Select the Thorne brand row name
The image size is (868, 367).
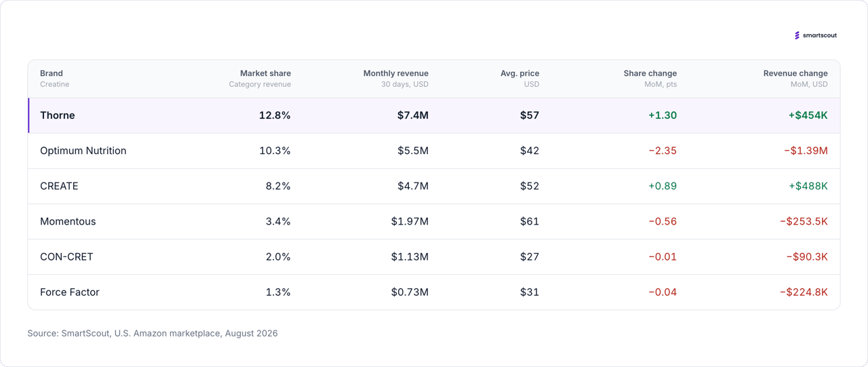pyautogui.click(x=58, y=115)
